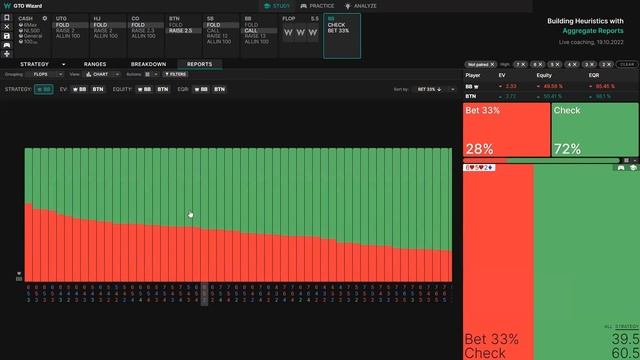Viewport: 640px width, 360px height.
Task: Open the Breakdown tab
Action: 148,64
